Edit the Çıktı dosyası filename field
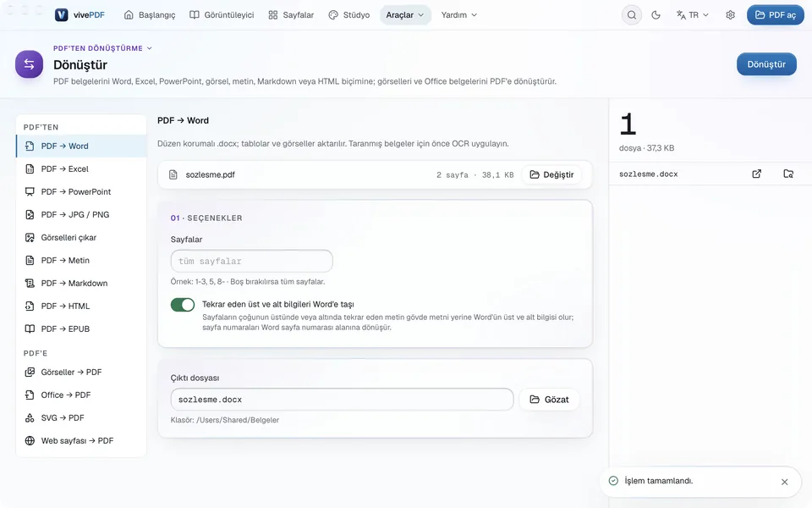Viewport: 812px width, 508px height. pyautogui.click(x=342, y=400)
